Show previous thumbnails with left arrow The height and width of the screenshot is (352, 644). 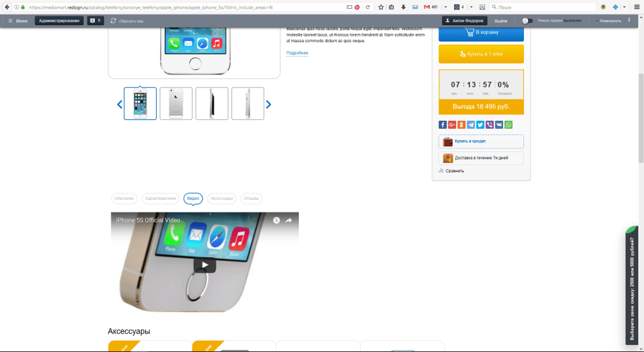pos(119,104)
